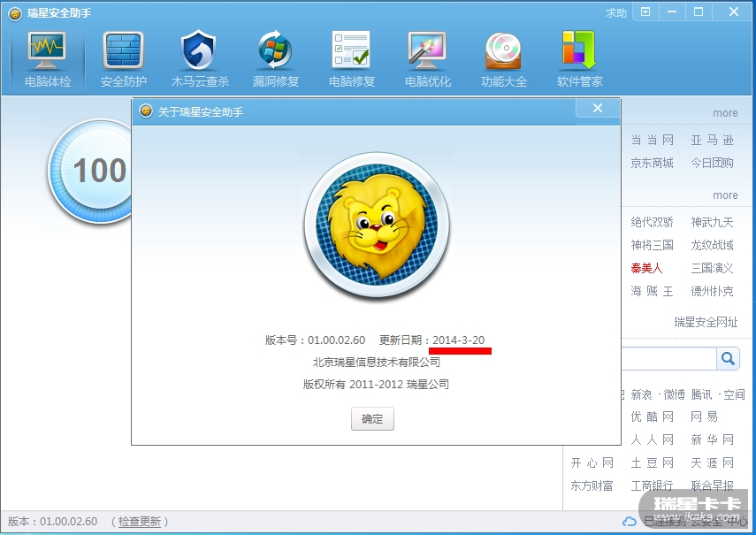
Task: Click inside the search input field
Action: (x=668, y=359)
